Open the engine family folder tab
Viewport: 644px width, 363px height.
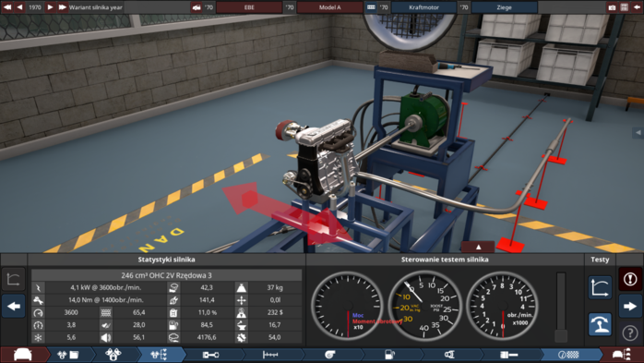[67, 355]
